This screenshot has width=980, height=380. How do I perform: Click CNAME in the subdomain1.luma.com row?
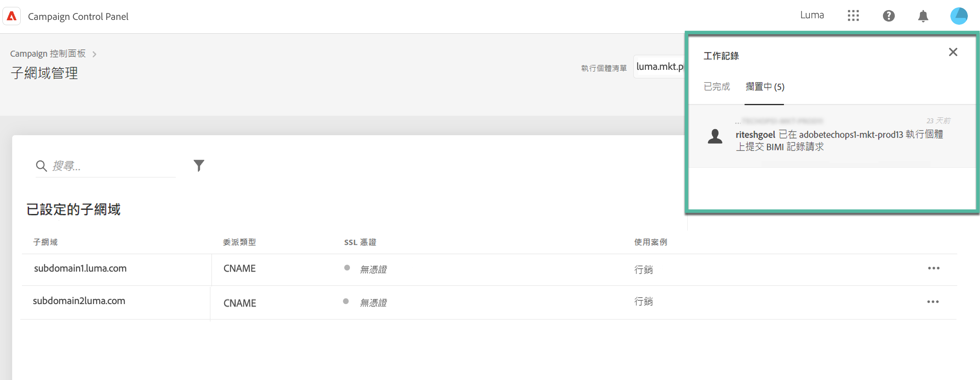(x=240, y=268)
